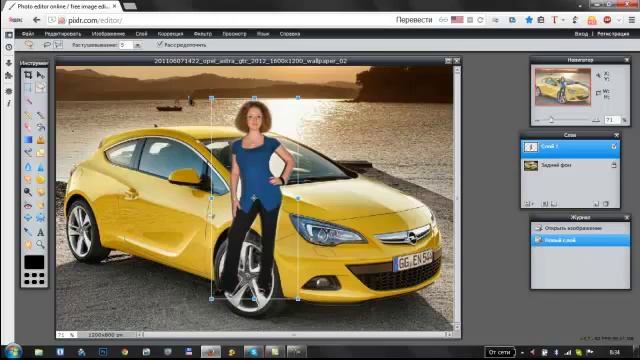The image size is (640, 360).
Task: Open the feather value dropdown arrow
Action: coord(138,45)
